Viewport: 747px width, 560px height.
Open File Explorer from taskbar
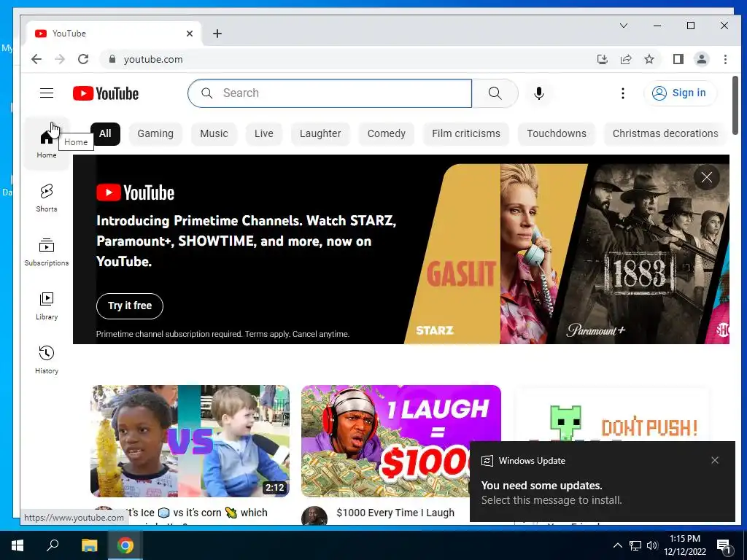coord(89,545)
